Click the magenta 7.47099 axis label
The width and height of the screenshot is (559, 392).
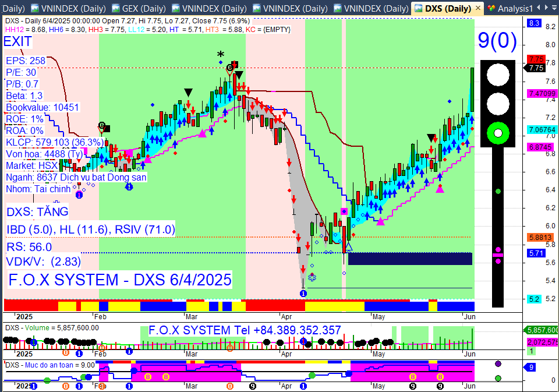(542, 93)
